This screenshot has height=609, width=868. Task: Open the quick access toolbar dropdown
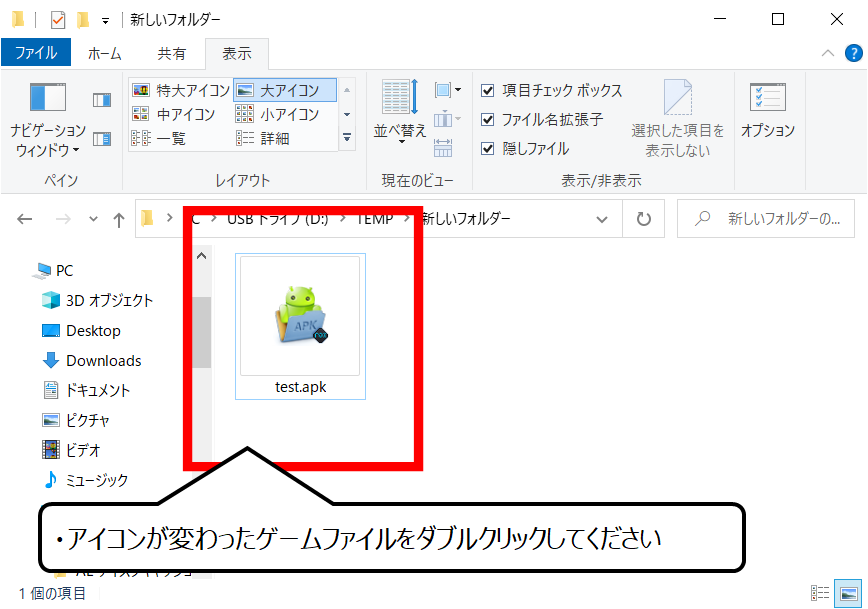tap(105, 21)
